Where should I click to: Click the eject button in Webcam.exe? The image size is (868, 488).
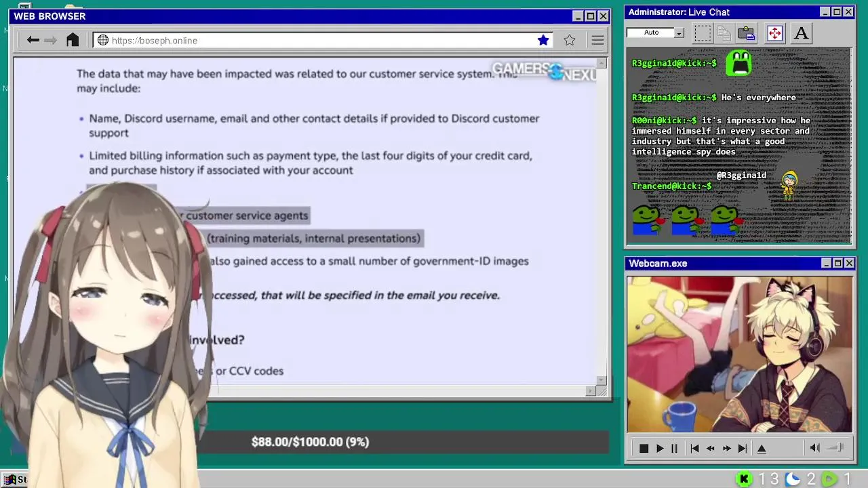pos(762,448)
